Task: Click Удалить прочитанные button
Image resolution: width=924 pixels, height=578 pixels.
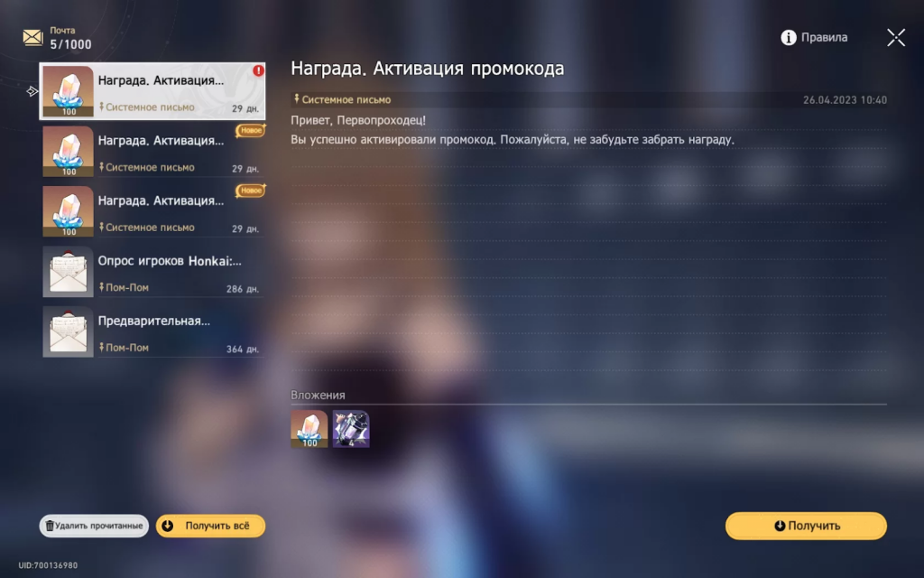Action: 94,526
